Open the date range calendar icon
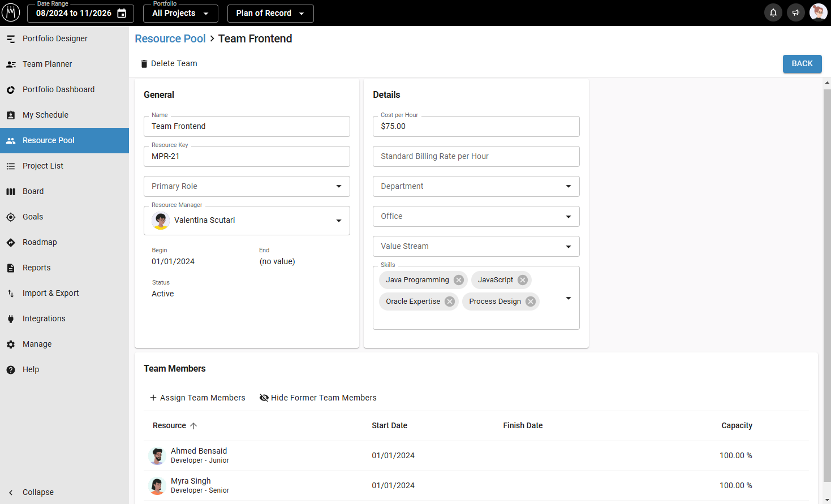 coord(122,13)
